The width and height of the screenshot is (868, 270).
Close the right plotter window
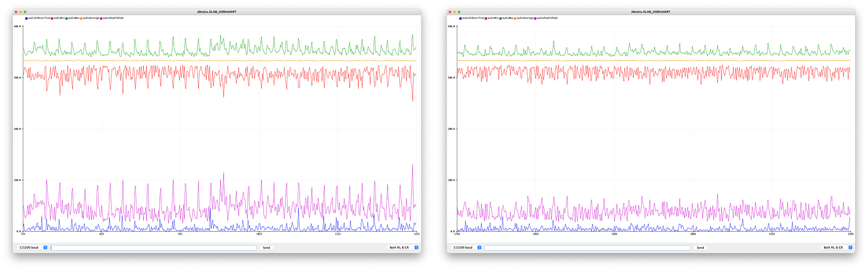[x=450, y=12]
